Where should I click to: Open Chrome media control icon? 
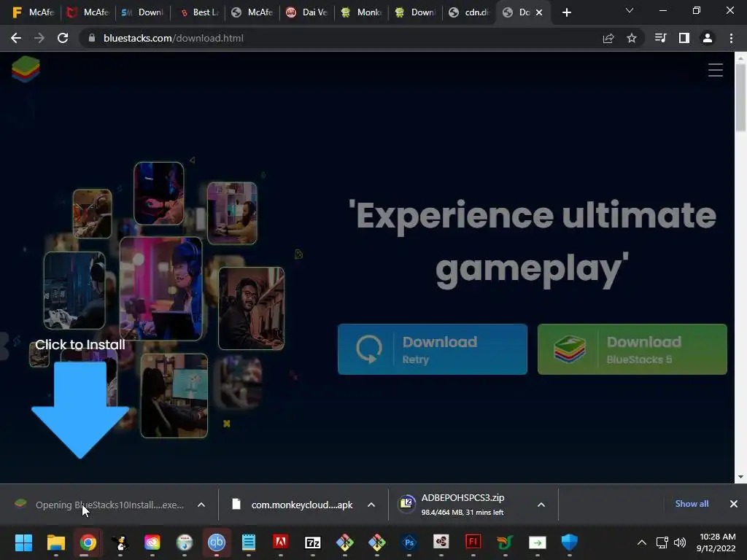[x=660, y=38]
